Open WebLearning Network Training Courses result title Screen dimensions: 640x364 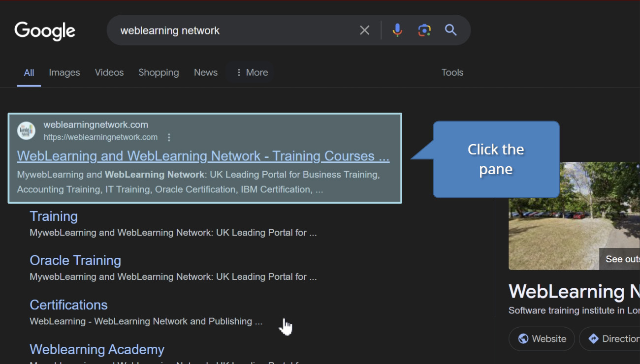pyautogui.click(x=203, y=156)
